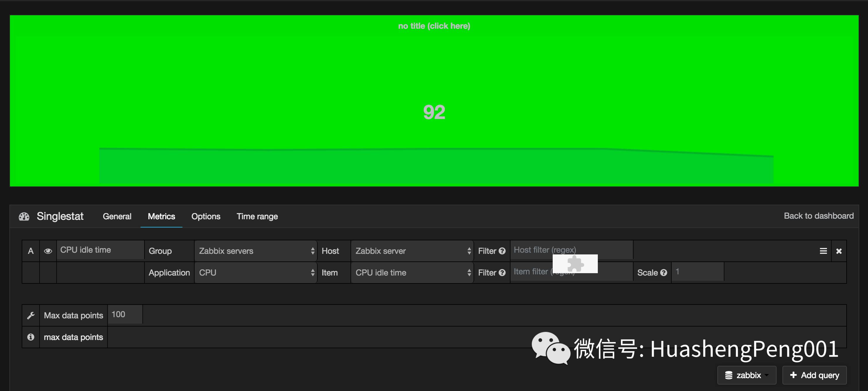Open the Group dropdown showing Zabbix servers
The width and height of the screenshot is (868, 391).
[256, 251]
